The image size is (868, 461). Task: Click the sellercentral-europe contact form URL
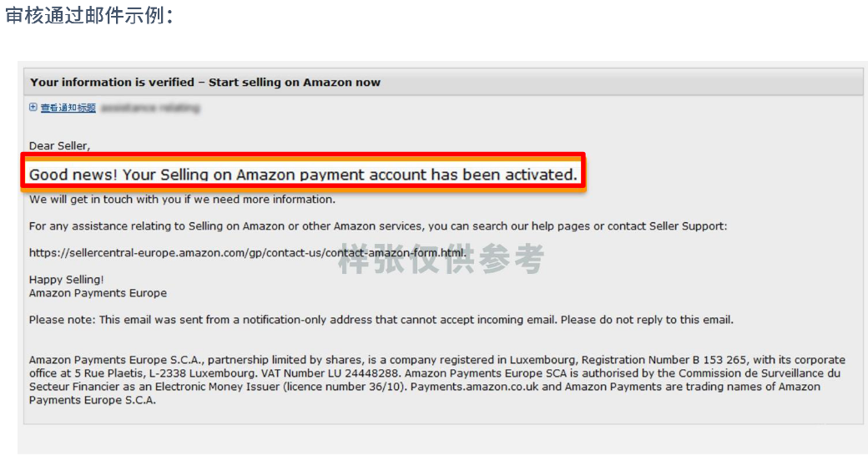(247, 253)
